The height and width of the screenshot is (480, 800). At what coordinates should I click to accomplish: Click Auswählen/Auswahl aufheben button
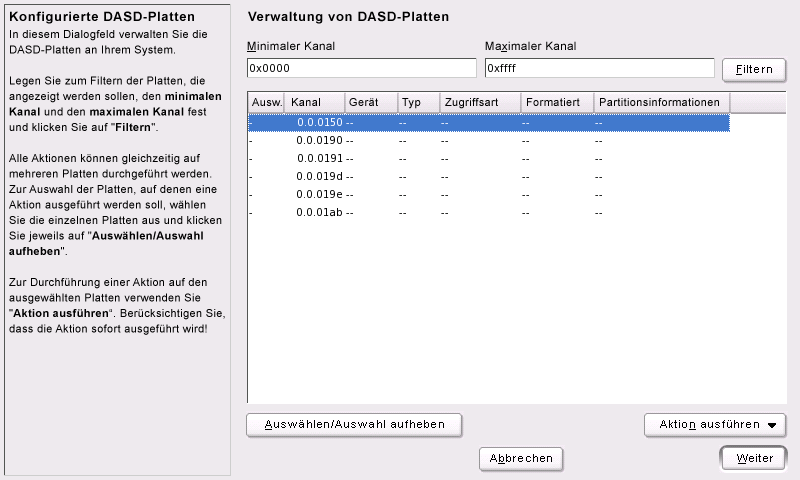354,424
